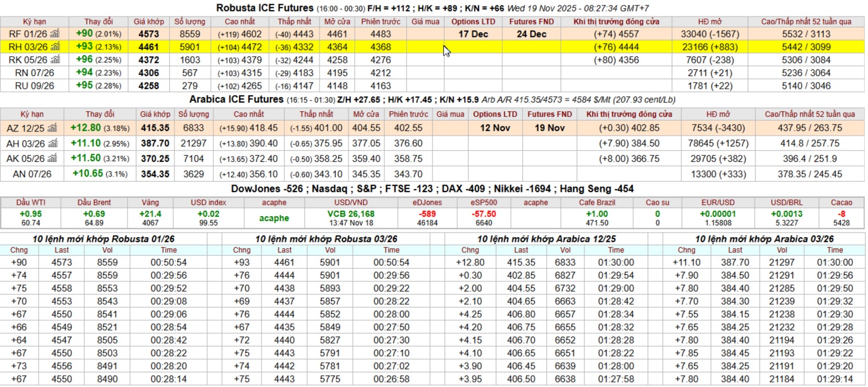This screenshot has width=868, height=387.
Task: Click the Cacao market header
Action: (841, 203)
